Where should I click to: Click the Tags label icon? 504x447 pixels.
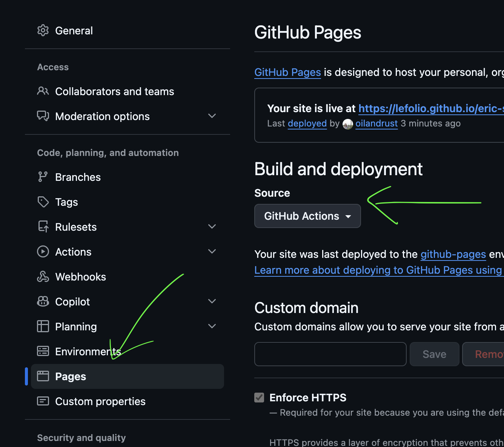tap(43, 202)
